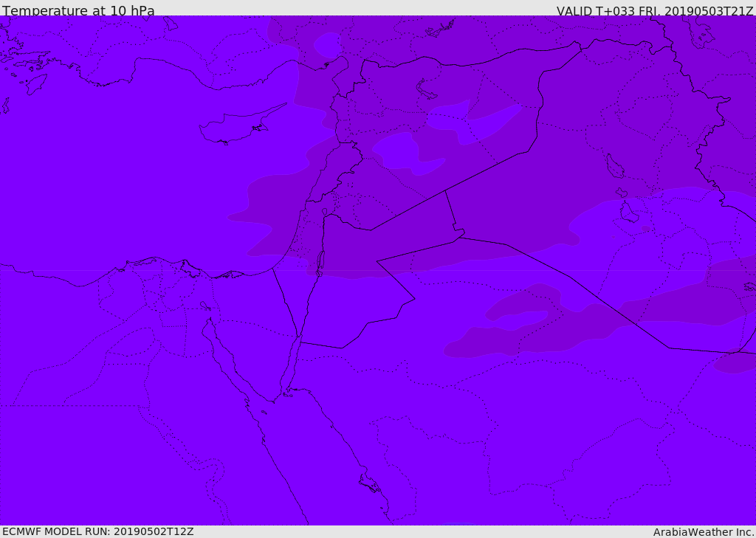Click the 'ArabiaWeather Inc.' credit text
Image resolution: width=756 pixels, height=538 pixels.
pyautogui.click(x=704, y=532)
